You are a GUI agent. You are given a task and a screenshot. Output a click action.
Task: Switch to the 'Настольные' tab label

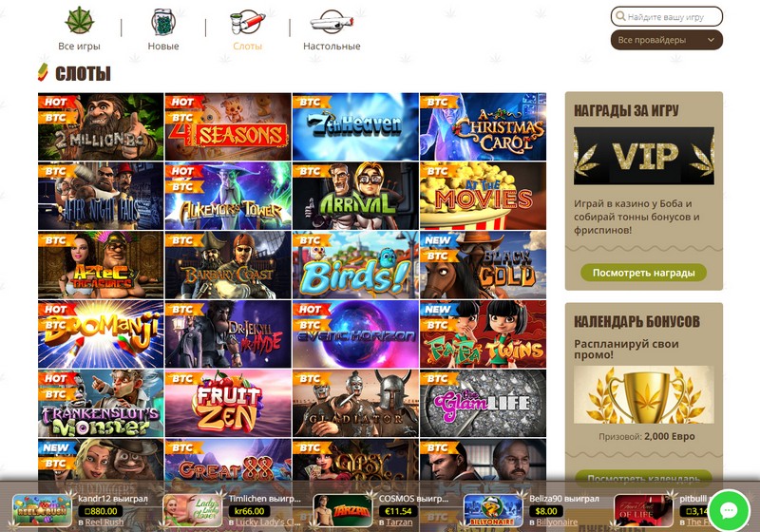[332, 46]
